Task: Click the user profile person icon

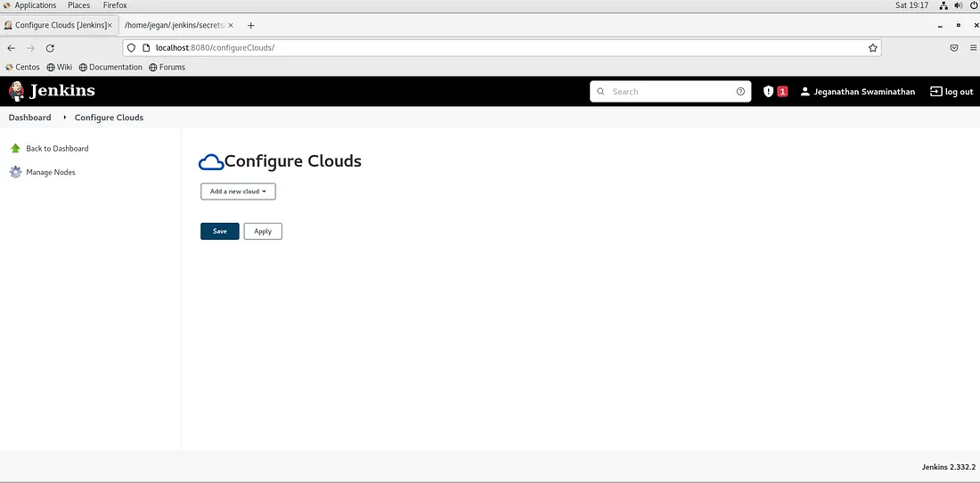Action: 805,91
